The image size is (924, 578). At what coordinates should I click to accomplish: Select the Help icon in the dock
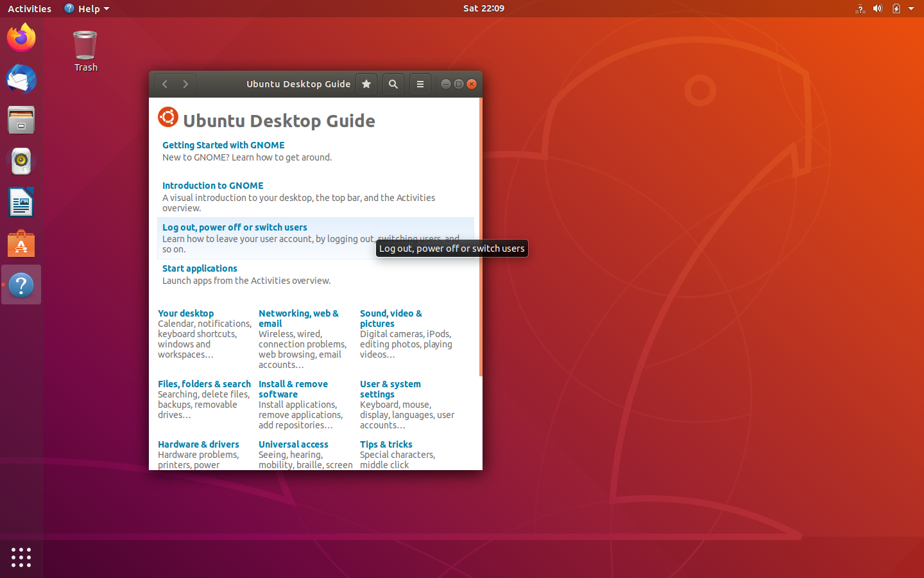[21, 285]
